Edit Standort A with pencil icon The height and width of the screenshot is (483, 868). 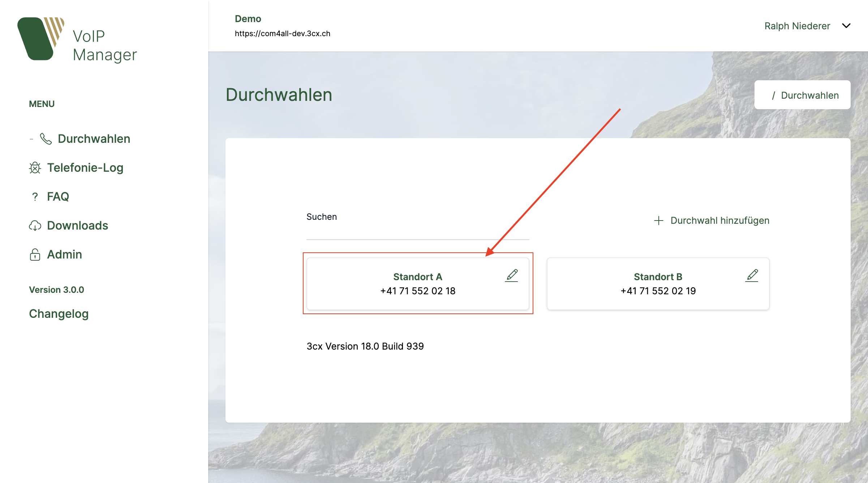[512, 275]
